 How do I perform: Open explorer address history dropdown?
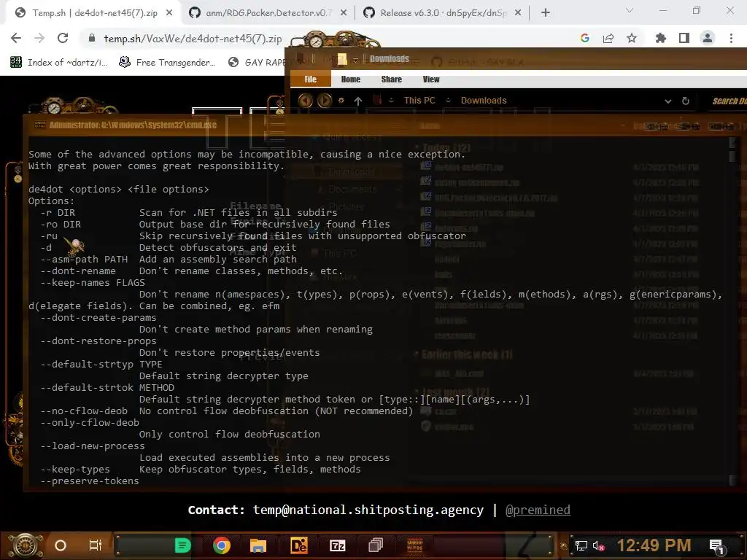pyautogui.click(x=668, y=101)
